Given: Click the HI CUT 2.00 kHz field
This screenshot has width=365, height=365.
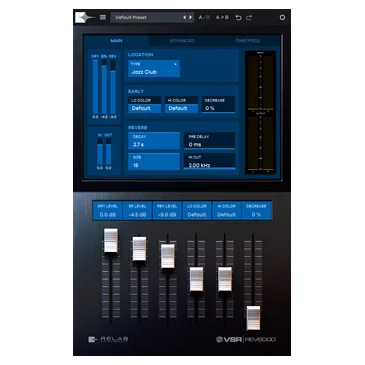Looking at the screenshot, I should pos(209,162).
